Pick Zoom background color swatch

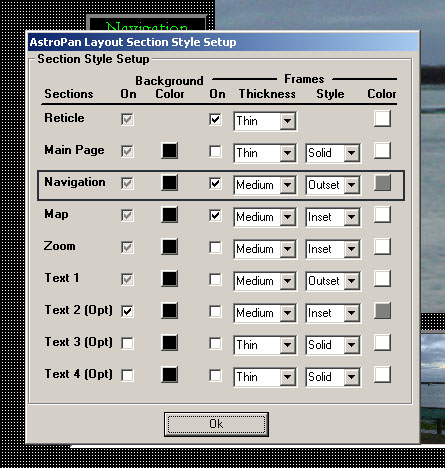pyautogui.click(x=170, y=247)
